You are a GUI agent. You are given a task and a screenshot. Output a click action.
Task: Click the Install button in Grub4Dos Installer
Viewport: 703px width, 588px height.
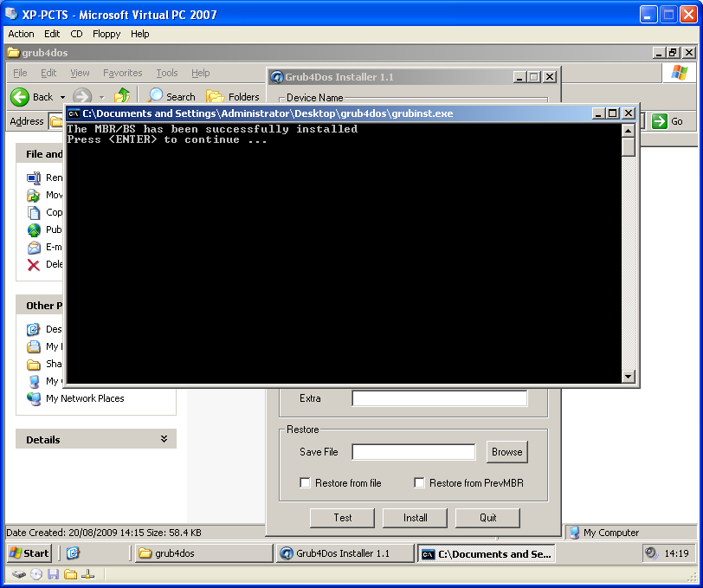point(416,518)
